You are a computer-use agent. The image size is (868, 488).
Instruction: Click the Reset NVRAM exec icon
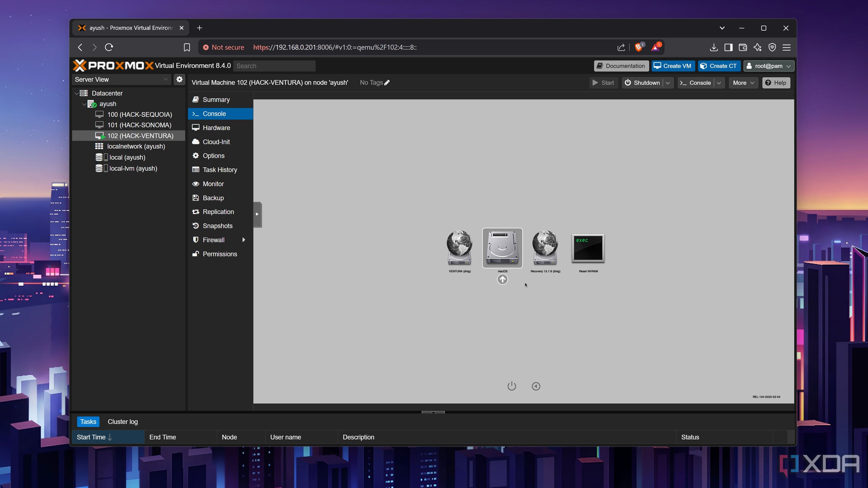point(588,248)
